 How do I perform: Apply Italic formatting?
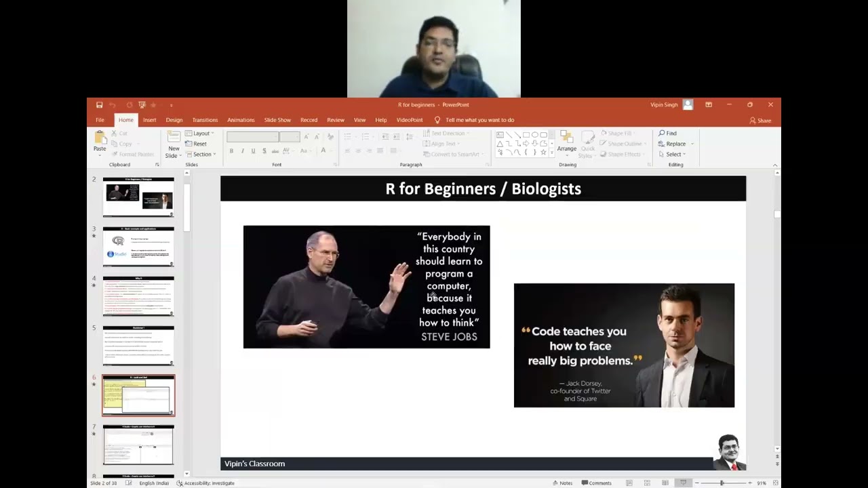tap(243, 150)
